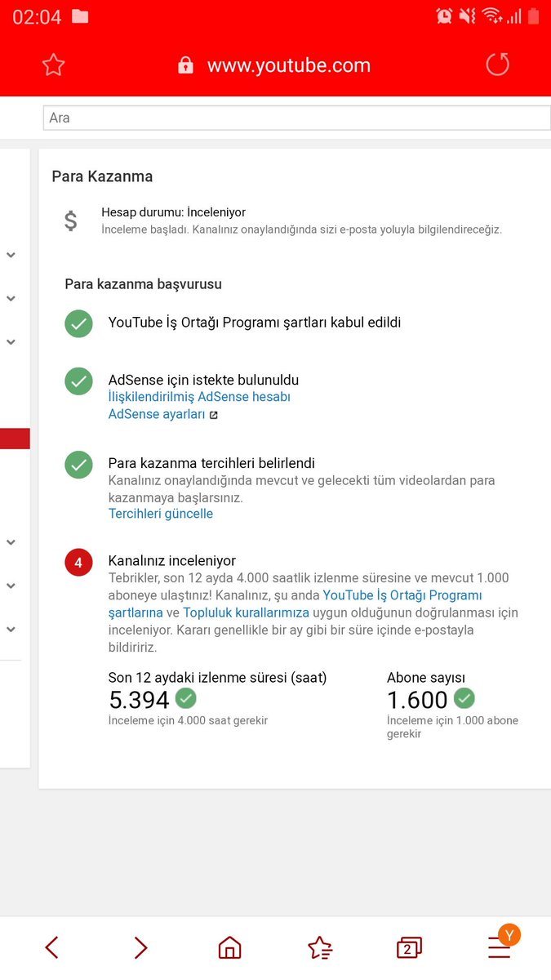Tap the green check next to 5.394
Viewport: 551px width, 980px height.
(x=186, y=698)
